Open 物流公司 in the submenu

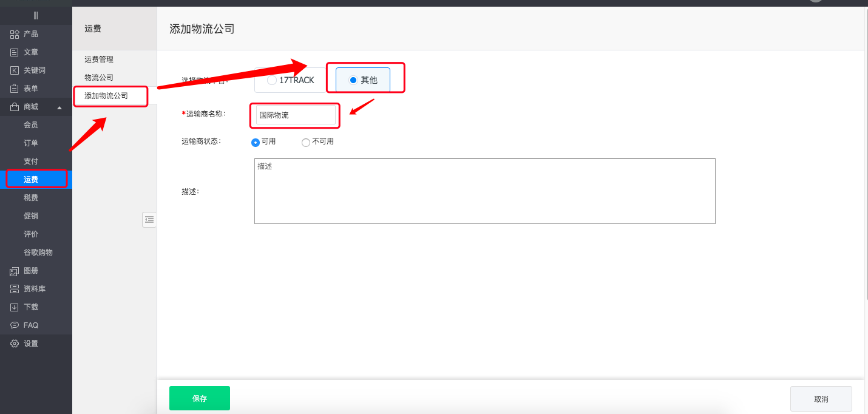point(99,78)
